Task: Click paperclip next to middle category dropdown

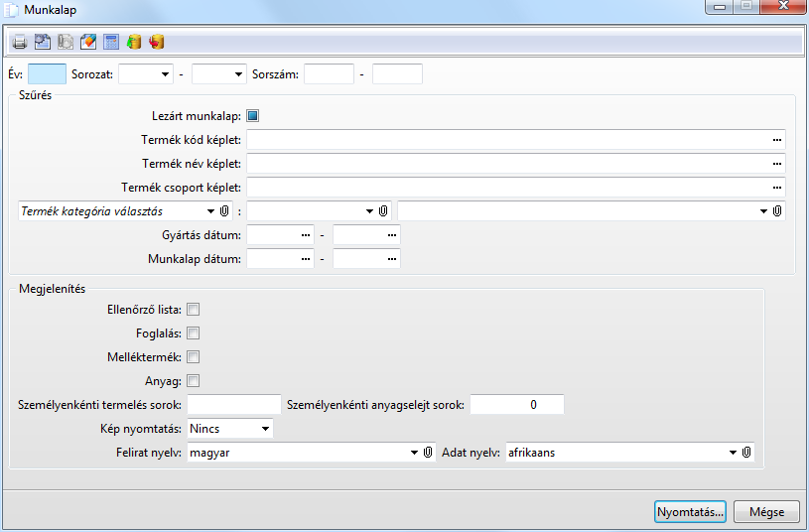Action: pos(383,211)
